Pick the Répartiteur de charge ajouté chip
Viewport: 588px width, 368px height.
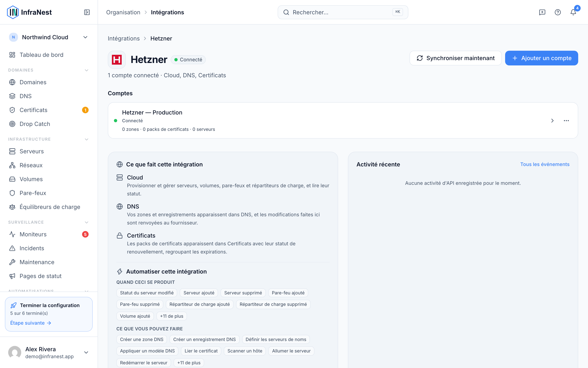click(x=199, y=304)
